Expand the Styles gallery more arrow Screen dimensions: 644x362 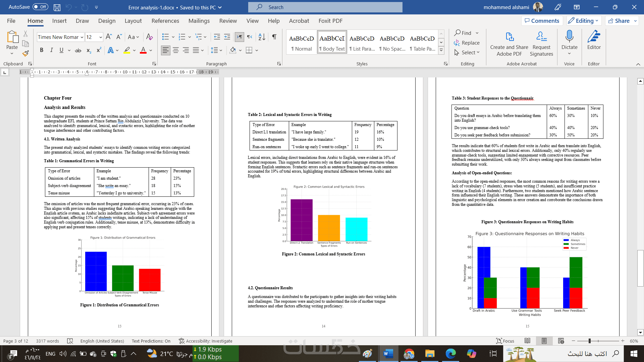441,50
